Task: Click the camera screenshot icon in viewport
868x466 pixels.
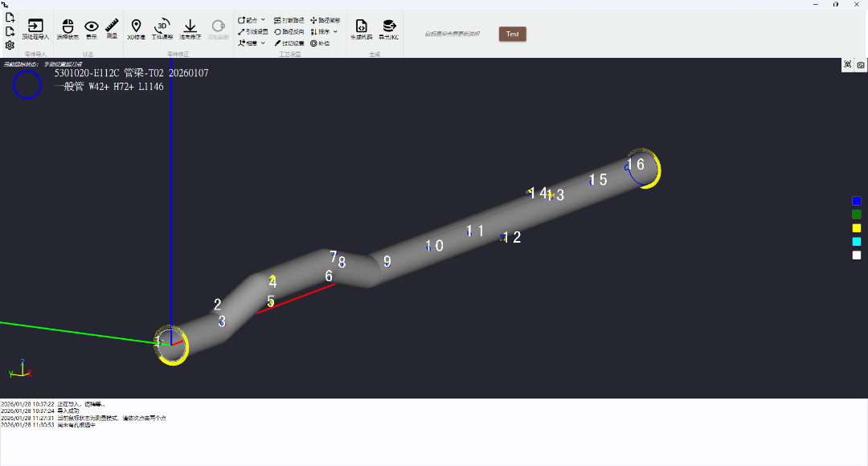Action: coord(861,65)
